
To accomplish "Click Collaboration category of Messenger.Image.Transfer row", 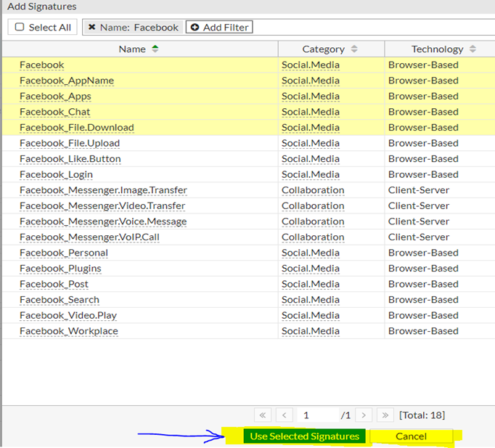I will click(313, 190).
